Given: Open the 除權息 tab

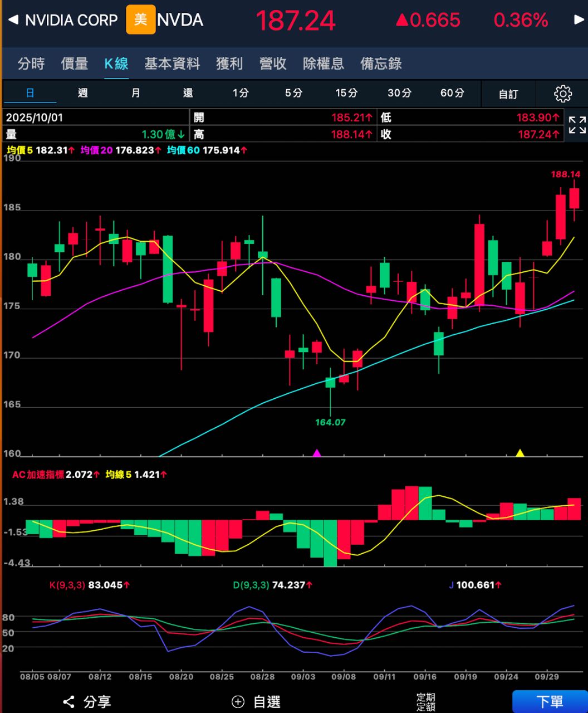Looking at the screenshot, I should click(323, 64).
